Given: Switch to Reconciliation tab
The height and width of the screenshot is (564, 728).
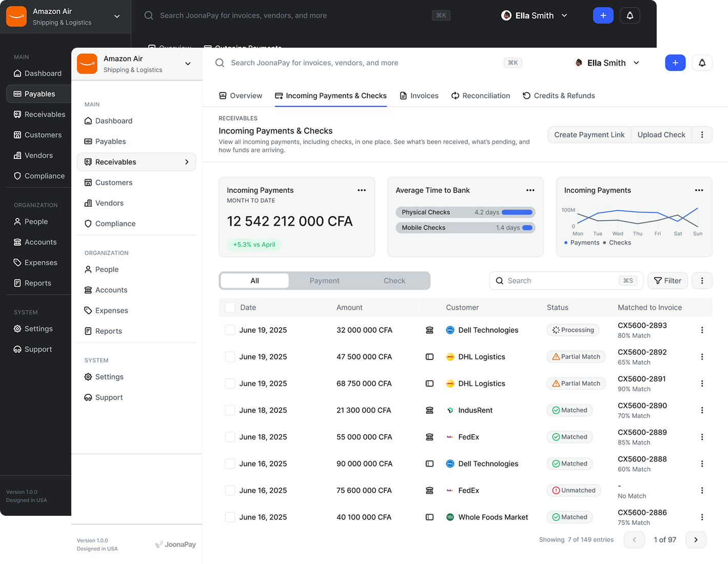Looking at the screenshot, I should tap(481, 96).
